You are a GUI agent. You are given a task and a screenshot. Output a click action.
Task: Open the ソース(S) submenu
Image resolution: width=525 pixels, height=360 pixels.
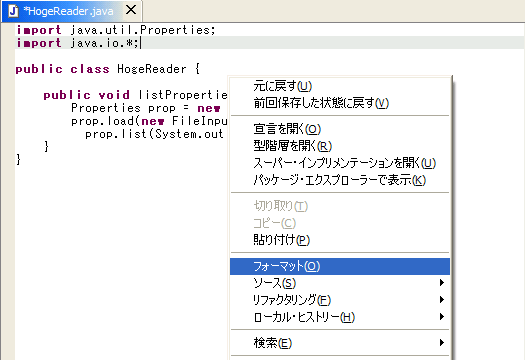(x=340, y=283)
